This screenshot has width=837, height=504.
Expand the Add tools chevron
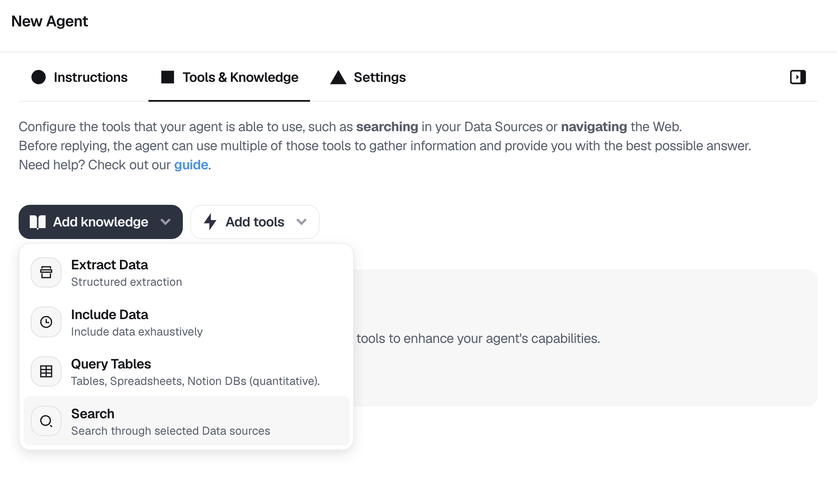[302, 222]
